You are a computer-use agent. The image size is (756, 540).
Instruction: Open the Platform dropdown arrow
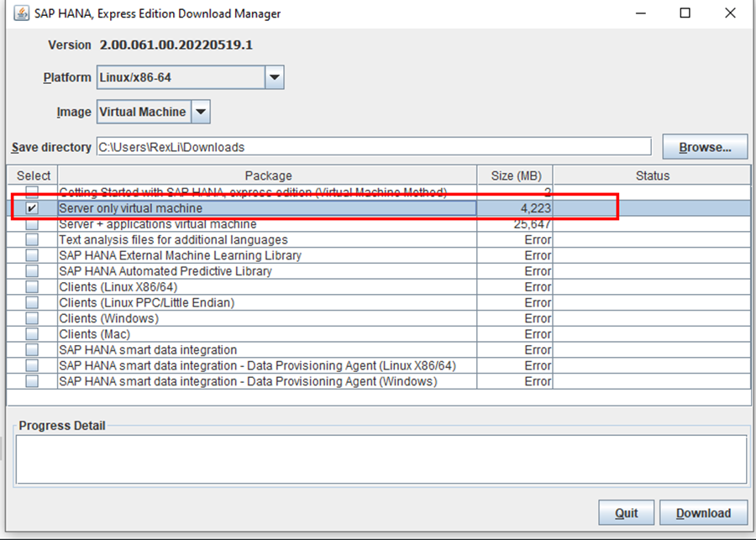click(274, 78)
